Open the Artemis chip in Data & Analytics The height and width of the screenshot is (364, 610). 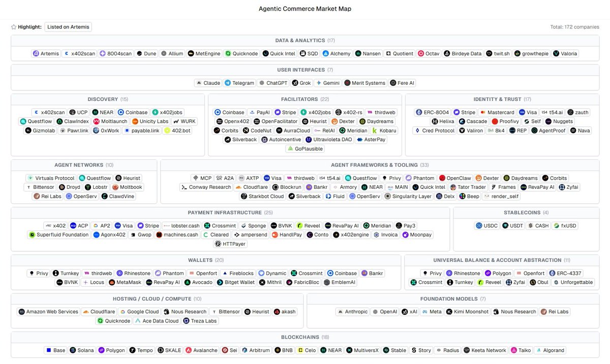pyautogui.click(x=46, y=53)
